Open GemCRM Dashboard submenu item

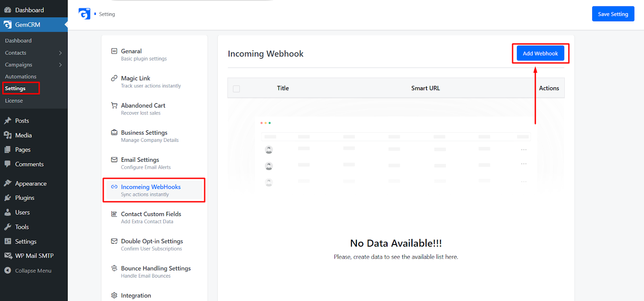click(x=18, y=41)
